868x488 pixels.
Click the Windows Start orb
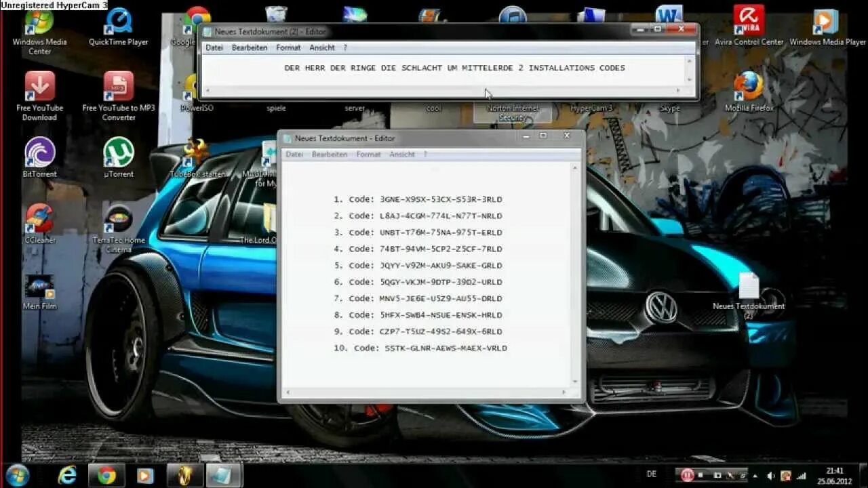[x=17, y=474]
